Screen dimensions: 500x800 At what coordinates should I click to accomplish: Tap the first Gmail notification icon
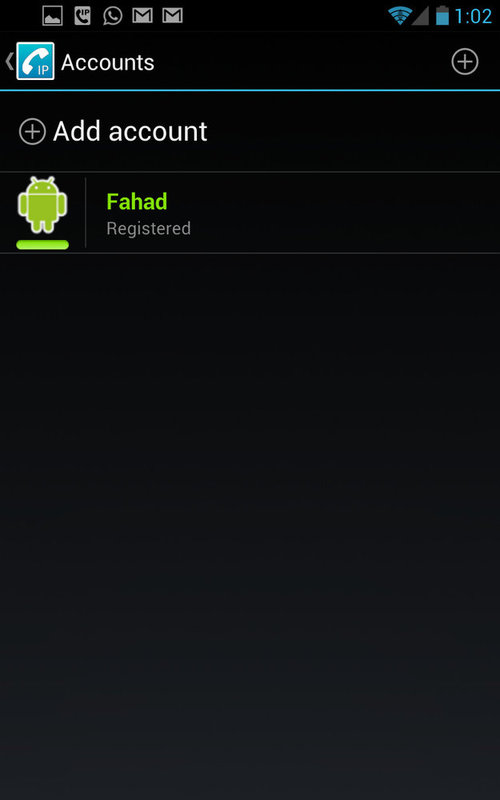point(142,16)
